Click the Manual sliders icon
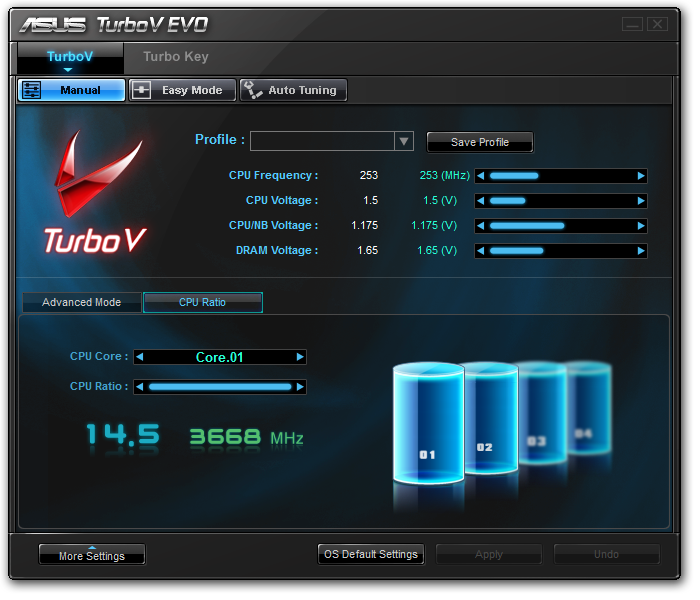This screenshot has height=600, width=700. 32,91
